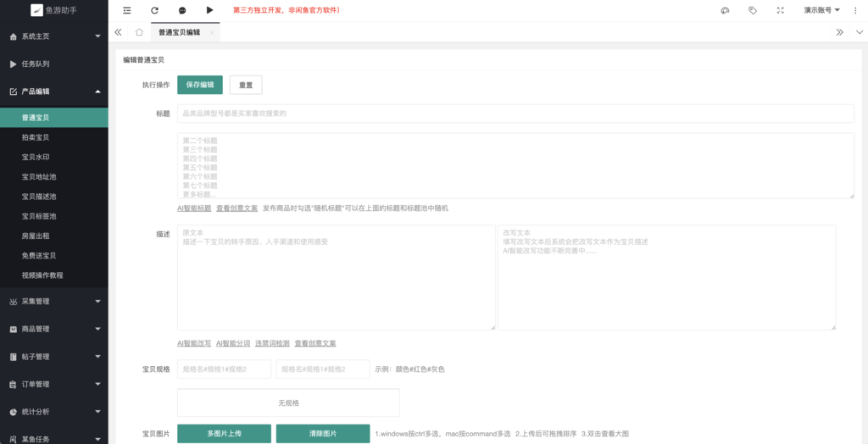The width and height of the screenshot is (868, 444).
Task: Open 宝贝水印 from the sidebar menu
Action: (36, 157)
